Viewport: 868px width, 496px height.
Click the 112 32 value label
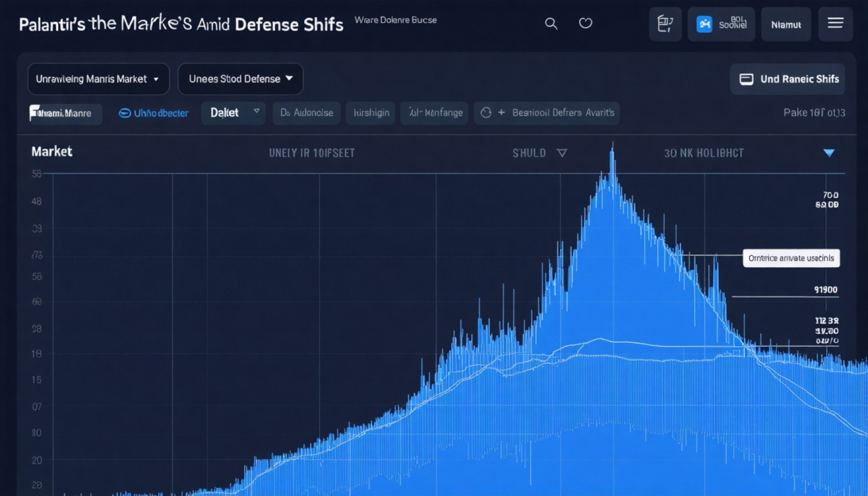click(x=827, y=321)
